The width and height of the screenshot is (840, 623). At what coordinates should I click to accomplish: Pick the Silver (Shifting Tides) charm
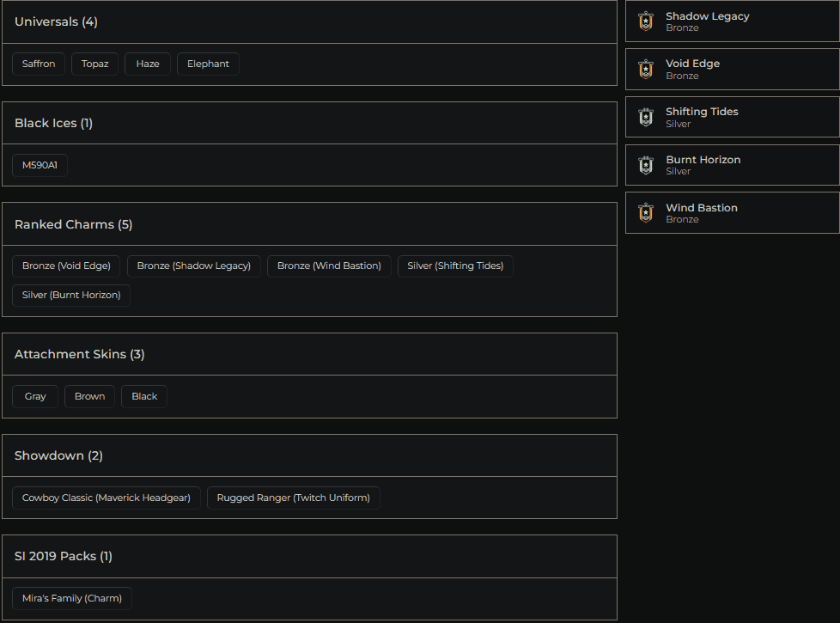[x=455, y=266]
